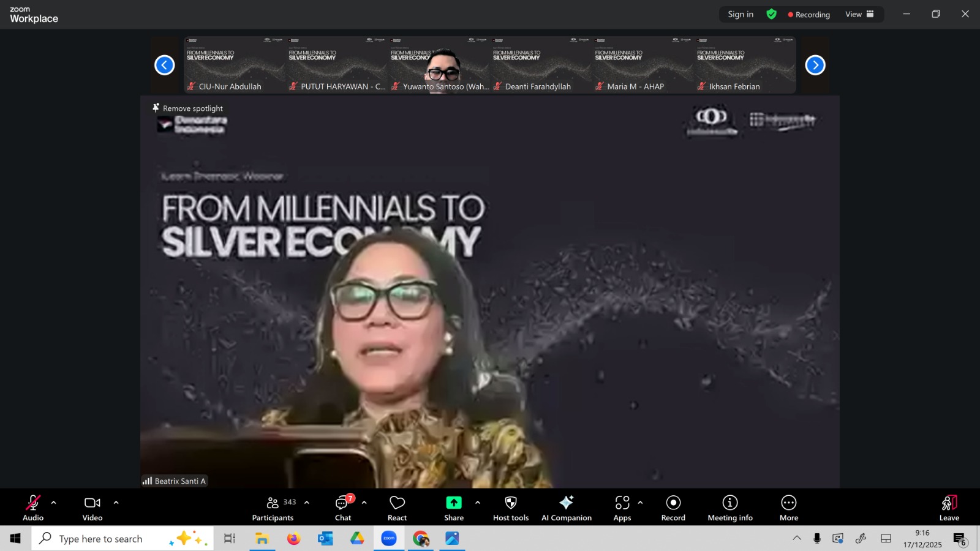
Task: Open the View layout menu
Action: point(859,14)
